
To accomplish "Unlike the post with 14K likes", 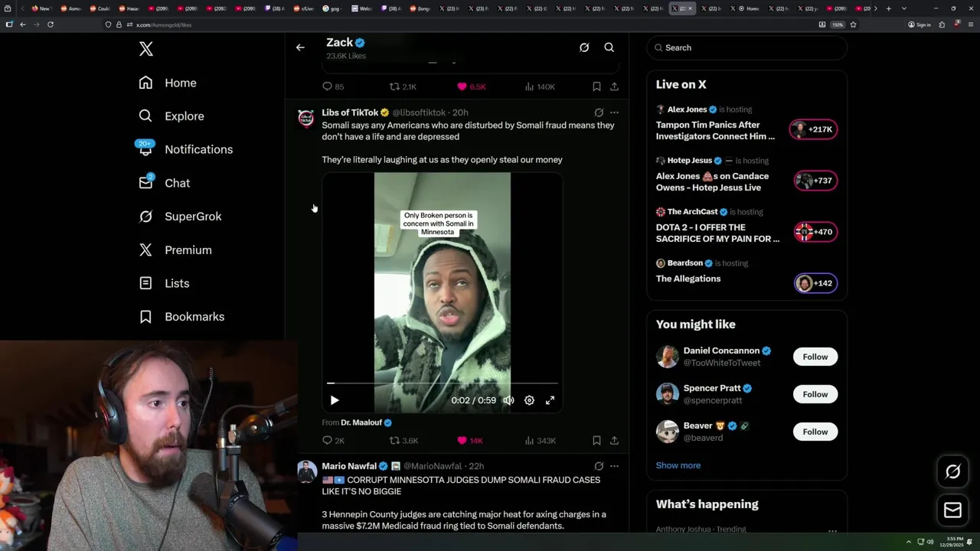I will [470, 441].
